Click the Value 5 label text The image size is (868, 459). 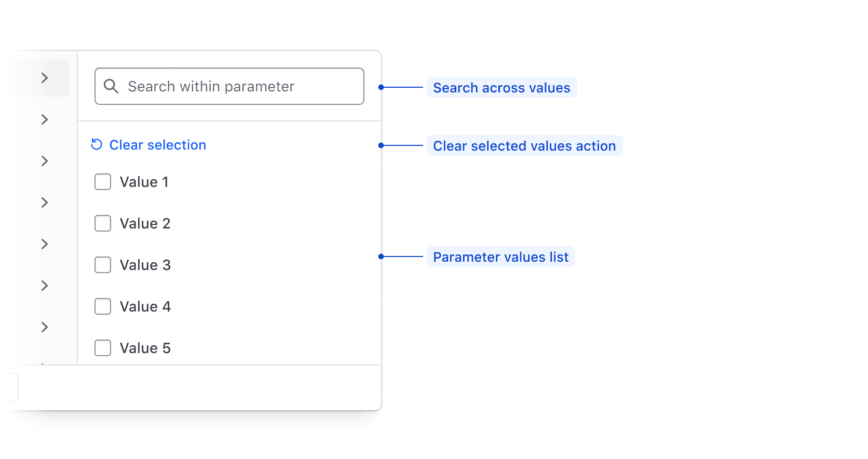(145, 348)
